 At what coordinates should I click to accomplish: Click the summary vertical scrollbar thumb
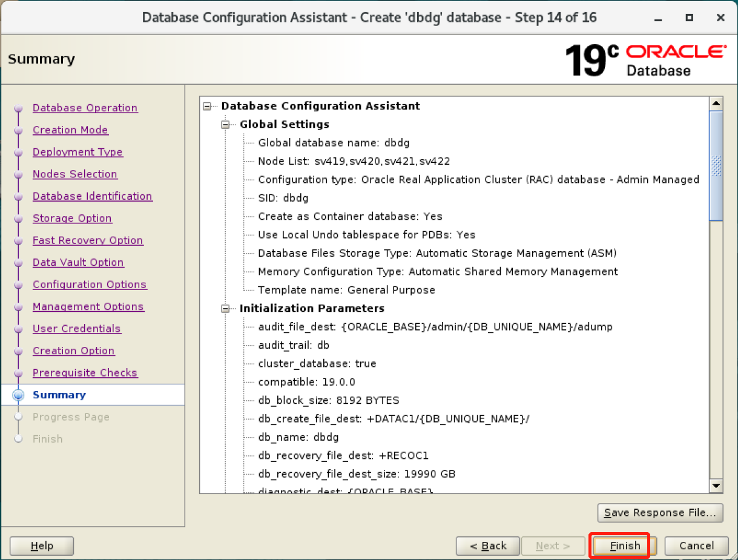716,165
